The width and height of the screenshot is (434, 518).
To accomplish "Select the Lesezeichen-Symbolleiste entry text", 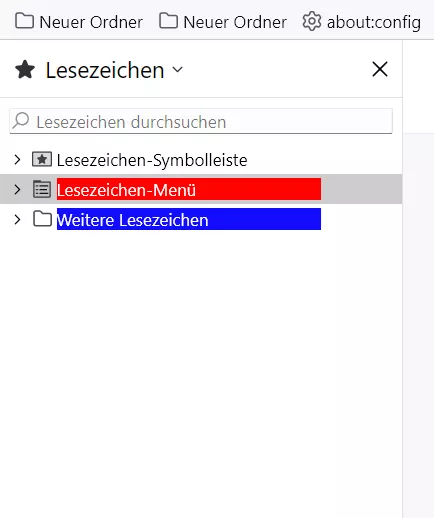I will tap(152, 160).
